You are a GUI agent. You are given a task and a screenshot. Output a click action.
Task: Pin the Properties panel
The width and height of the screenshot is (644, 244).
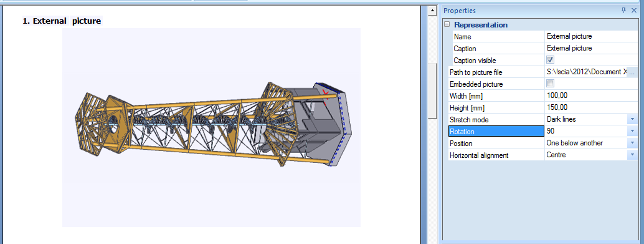coord(624,11)
